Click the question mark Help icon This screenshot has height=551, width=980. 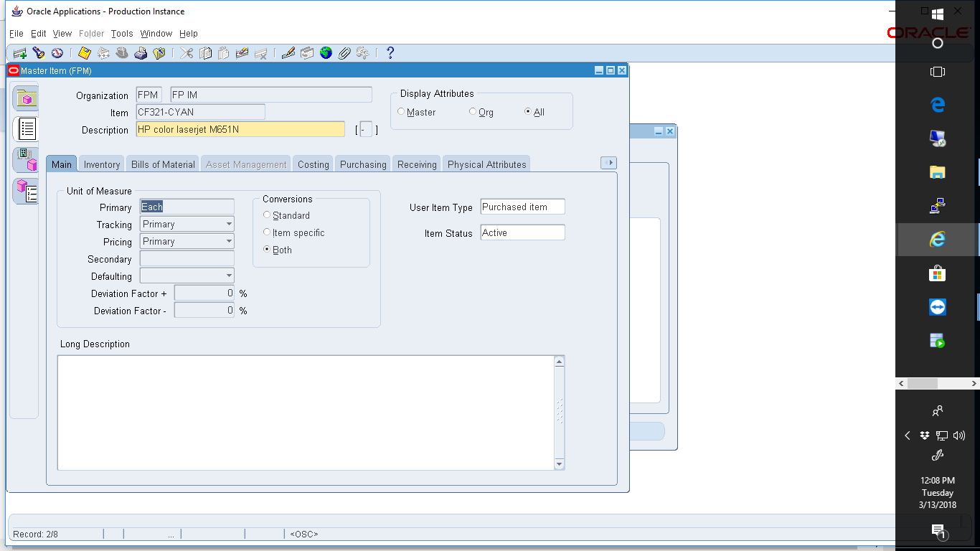click(389, 52)
